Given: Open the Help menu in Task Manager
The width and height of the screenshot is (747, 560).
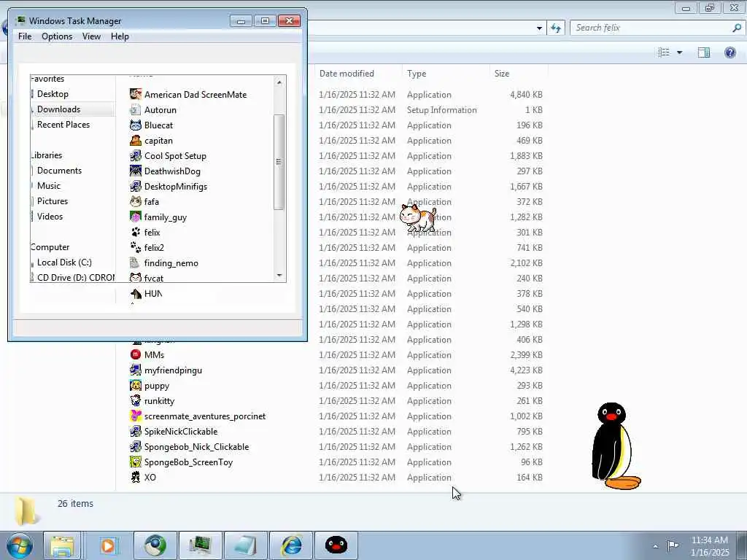Looking at the screenshot, I should [x=120, y=36].
